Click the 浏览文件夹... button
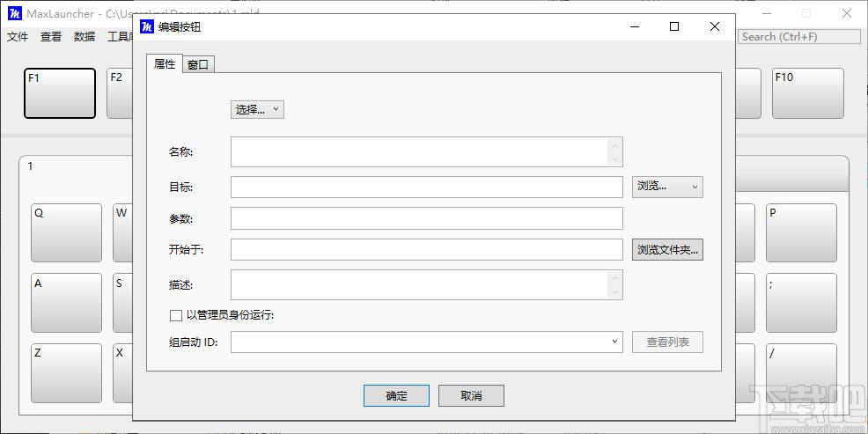Screen dimensions: 868x434 coord(667,249)
